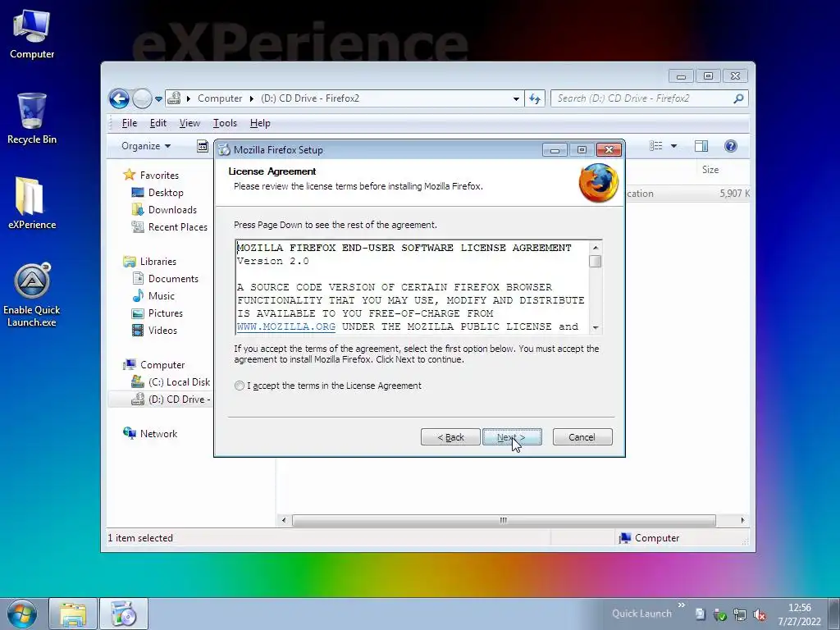Image resolution: width=840 pixels, height=630 pixels.
Task: Expand the address bar history dropdown
Action: point(516,99)
